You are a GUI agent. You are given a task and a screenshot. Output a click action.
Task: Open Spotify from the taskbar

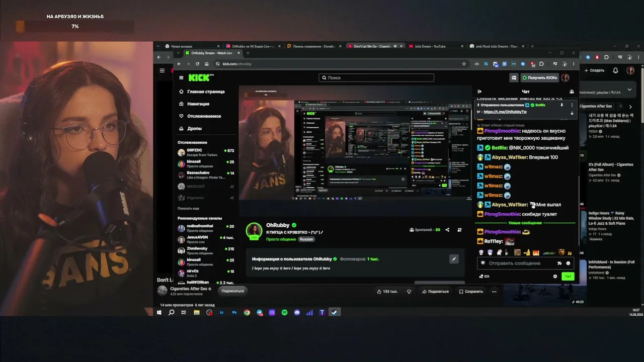284,312
